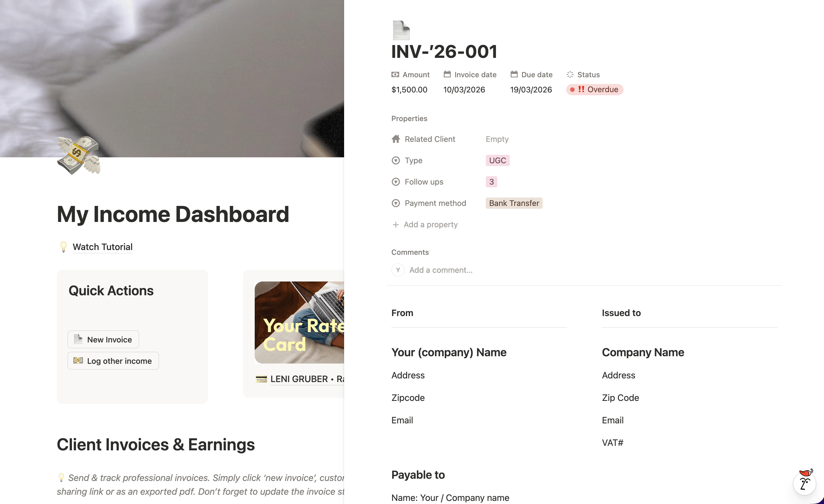Click the Log other income button

pos(113,361)
